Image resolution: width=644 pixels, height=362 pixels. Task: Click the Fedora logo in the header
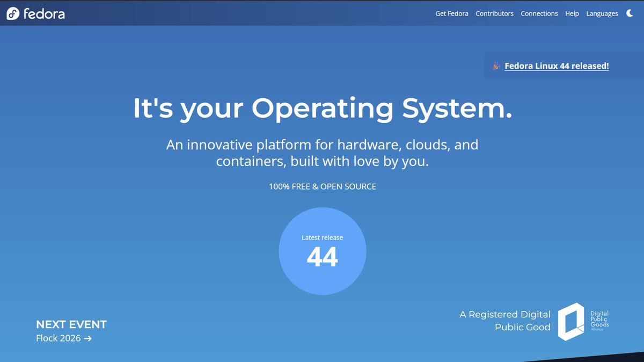click(x=36, y=13)
